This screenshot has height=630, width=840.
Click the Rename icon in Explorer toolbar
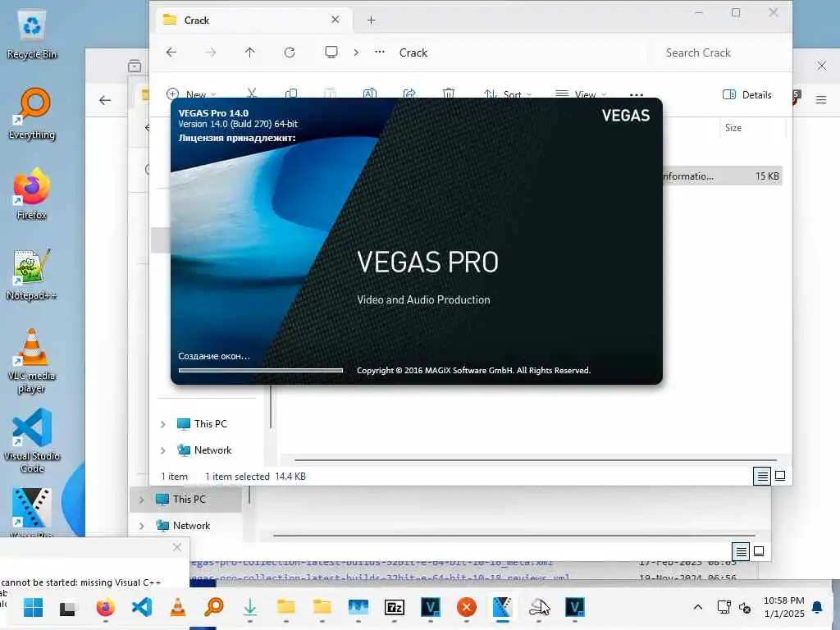coord(370,94)
